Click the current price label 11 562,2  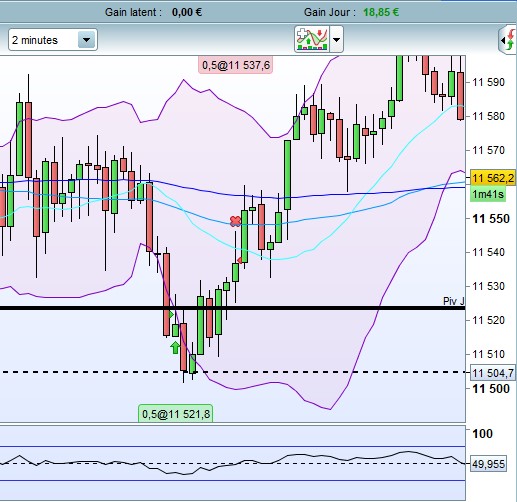coord(493,178)
